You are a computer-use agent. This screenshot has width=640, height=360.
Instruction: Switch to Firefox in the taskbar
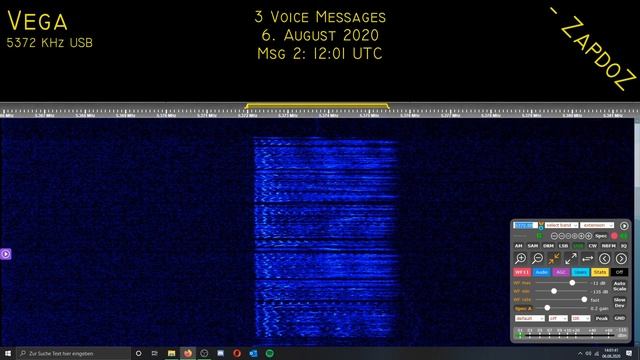click(x=188, y=353)
